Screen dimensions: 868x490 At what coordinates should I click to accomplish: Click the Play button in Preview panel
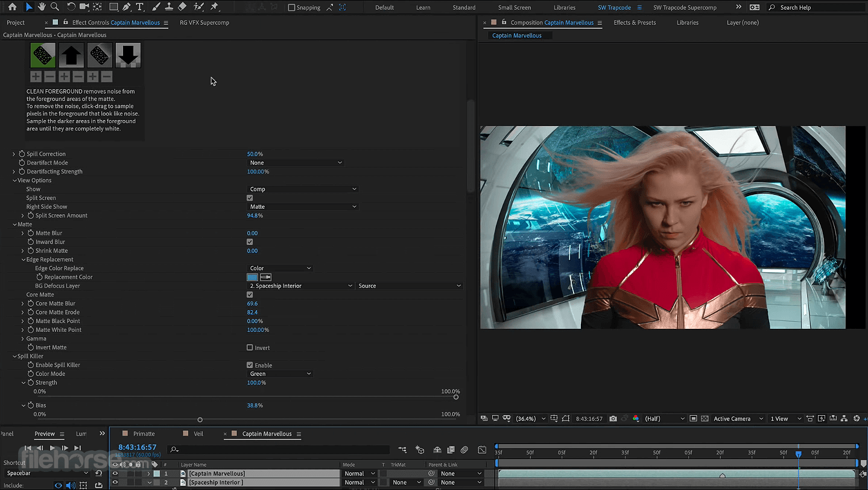(x=52, y=448)
